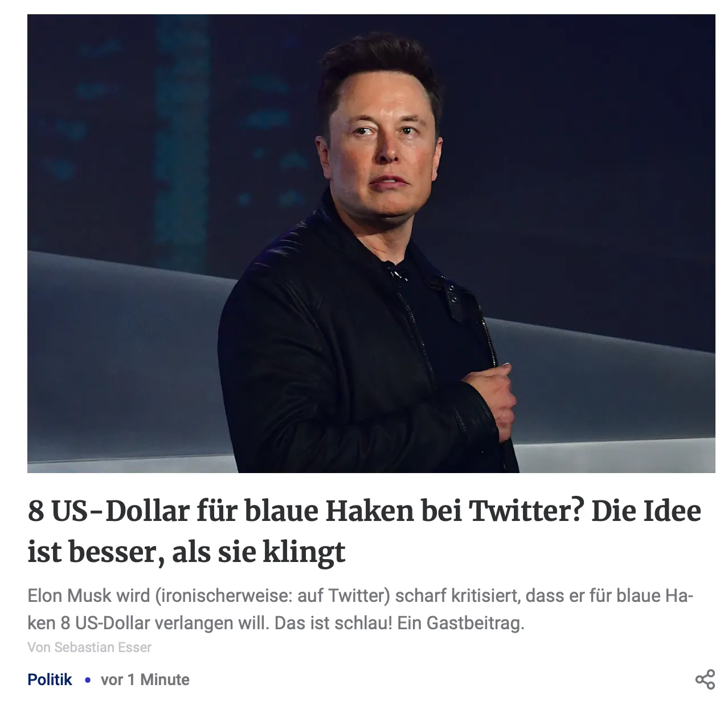The height and width of the screenshot is (725, 728).
Task: Click the 'Von' byline prefix
Action: (x=39, y=647)
